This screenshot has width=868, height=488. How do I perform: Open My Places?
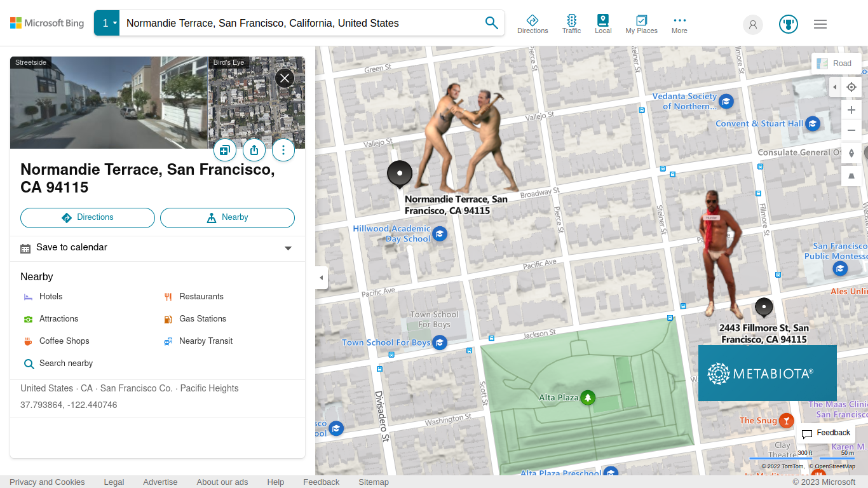pos(641,24)
